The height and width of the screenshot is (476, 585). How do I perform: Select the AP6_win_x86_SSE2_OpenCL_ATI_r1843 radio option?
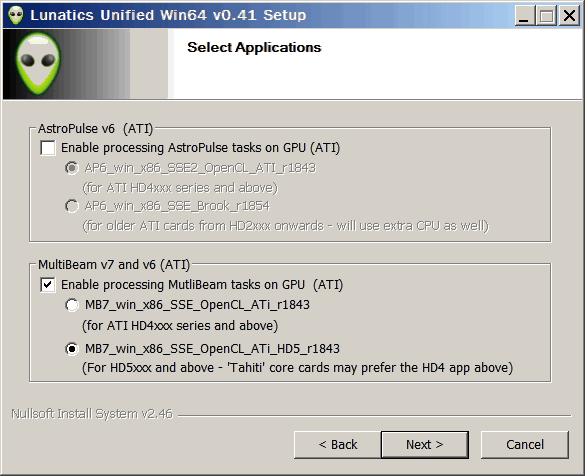[x=72, y=168]
